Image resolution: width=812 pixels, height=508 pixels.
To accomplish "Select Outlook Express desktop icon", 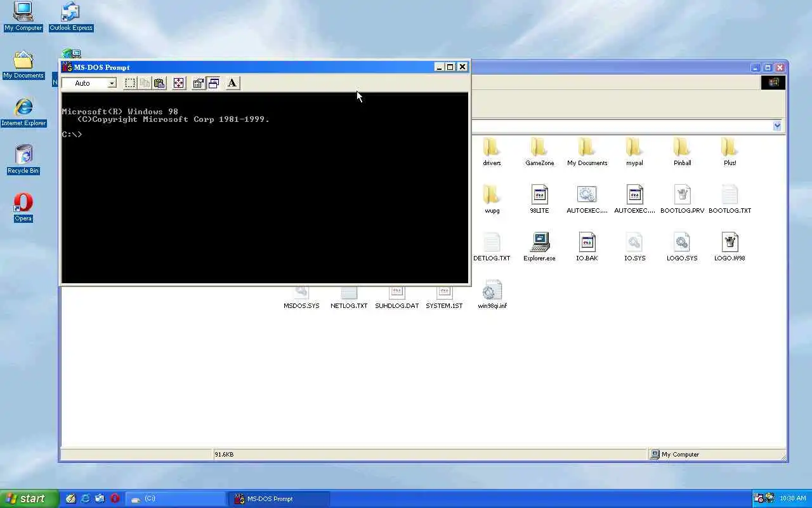I will pyautogui.click(x=71, y=17).
